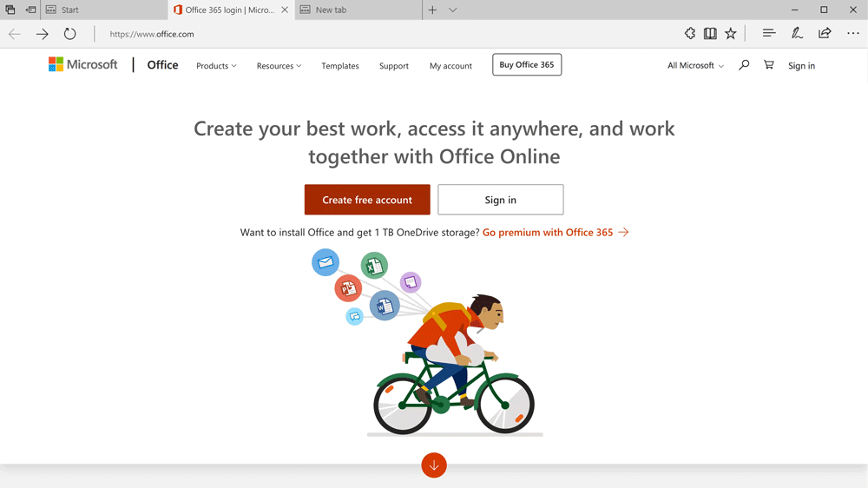Click the Share icon in toolbar
This screenshot has height=488, width=868.
825,33
